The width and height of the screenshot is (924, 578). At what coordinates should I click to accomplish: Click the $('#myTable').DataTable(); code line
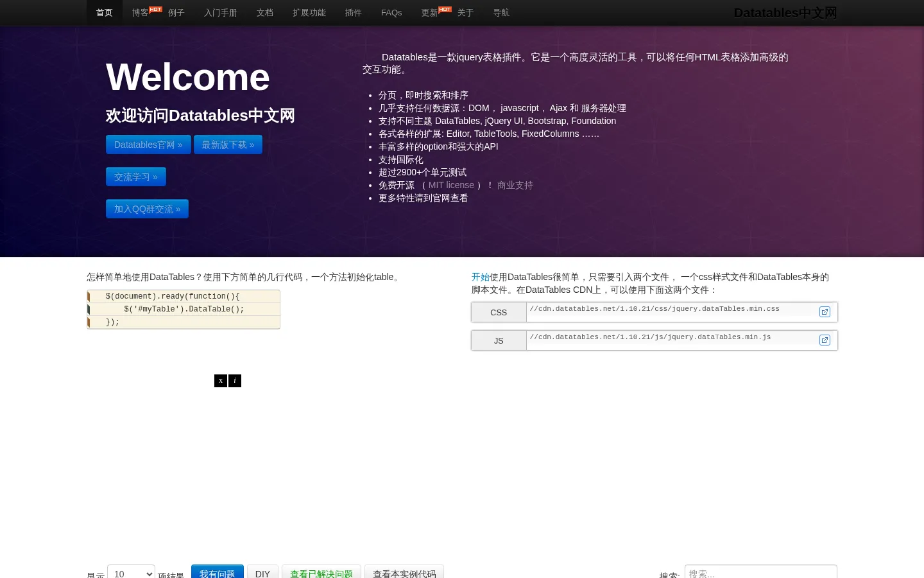click(184, 310)
